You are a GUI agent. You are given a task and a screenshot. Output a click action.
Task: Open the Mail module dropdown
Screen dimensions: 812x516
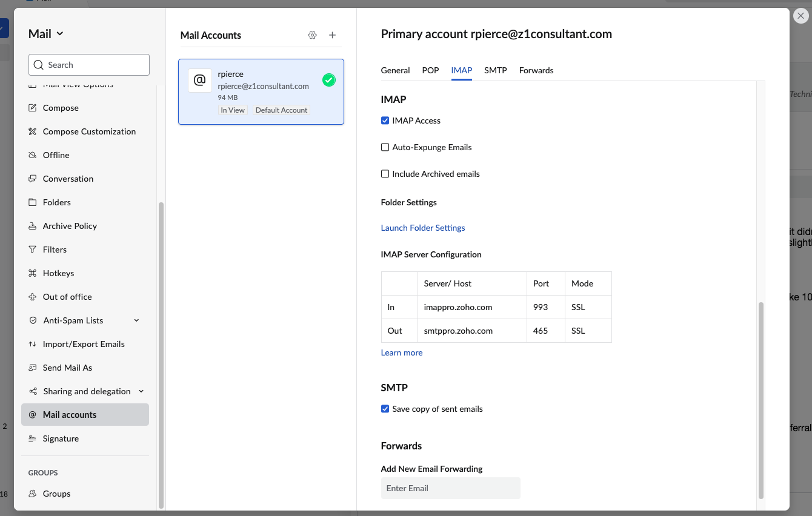[46, 34]
